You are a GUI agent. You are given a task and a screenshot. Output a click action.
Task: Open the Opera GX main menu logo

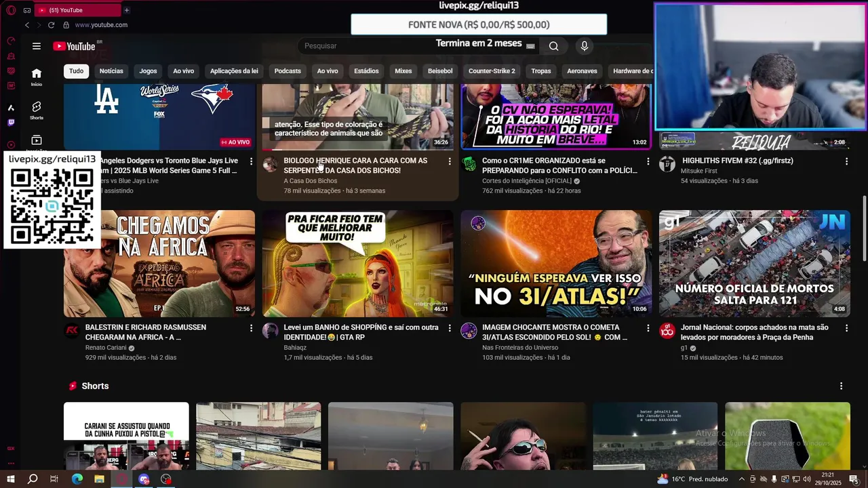click(11, 10)
